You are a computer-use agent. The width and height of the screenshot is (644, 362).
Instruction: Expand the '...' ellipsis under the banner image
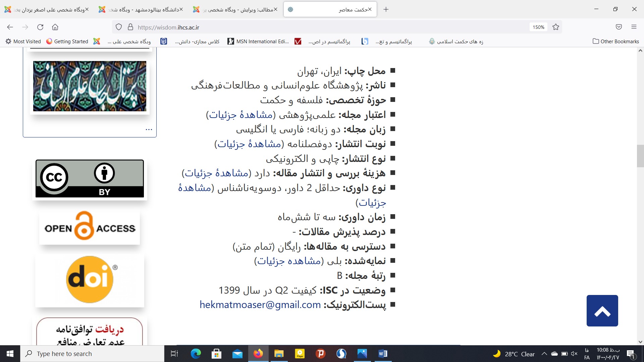[x=149, y=129]
